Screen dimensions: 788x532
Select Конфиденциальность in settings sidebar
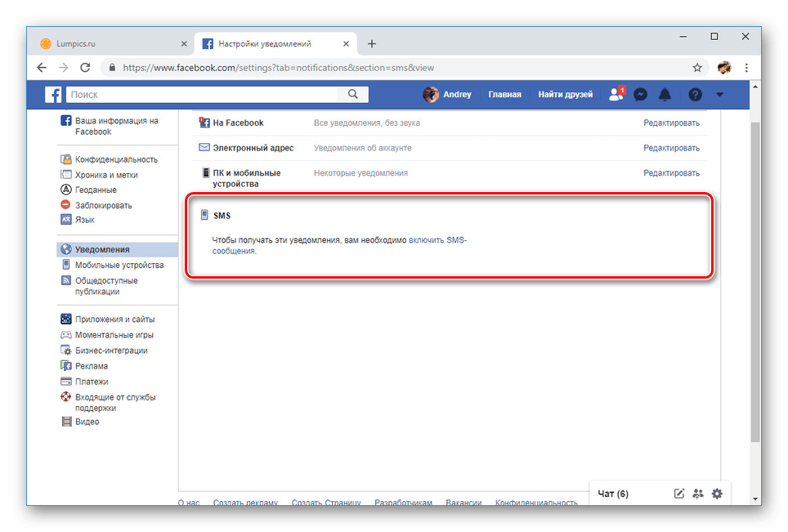[x=116, y=159]
